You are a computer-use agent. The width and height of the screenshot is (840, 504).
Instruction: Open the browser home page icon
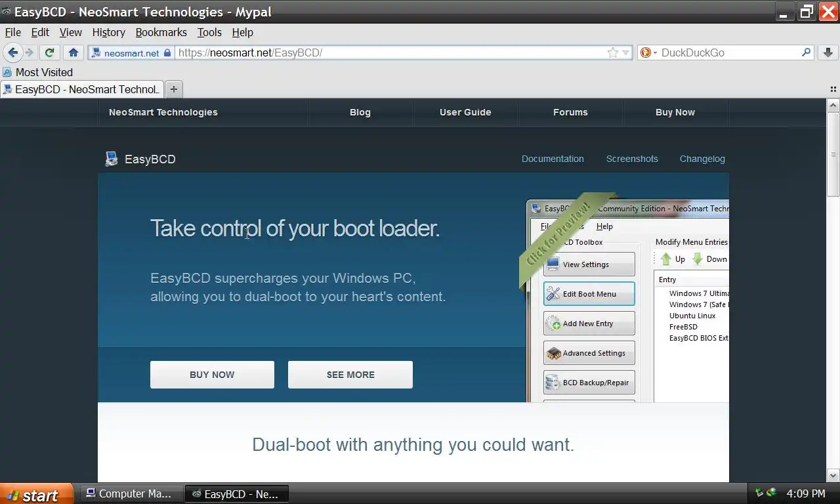point(73,52)
